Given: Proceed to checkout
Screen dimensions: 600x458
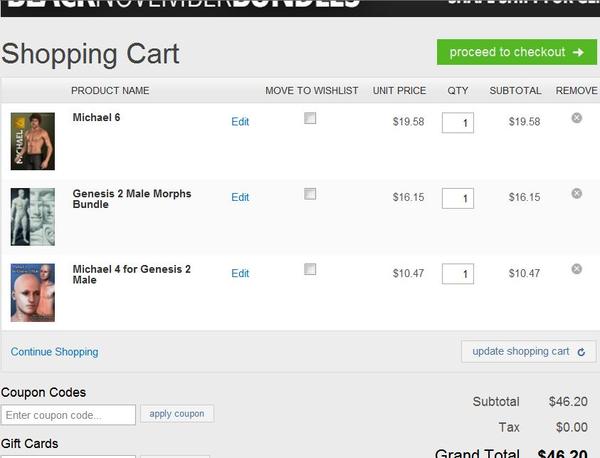Looking at the screenshot, I should click(x=517, y=52).
